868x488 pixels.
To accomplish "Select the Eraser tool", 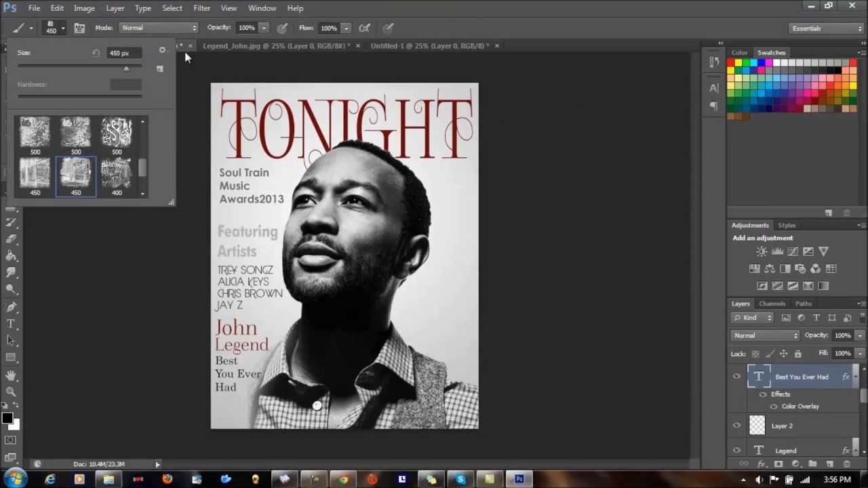I will click(11, 239).
